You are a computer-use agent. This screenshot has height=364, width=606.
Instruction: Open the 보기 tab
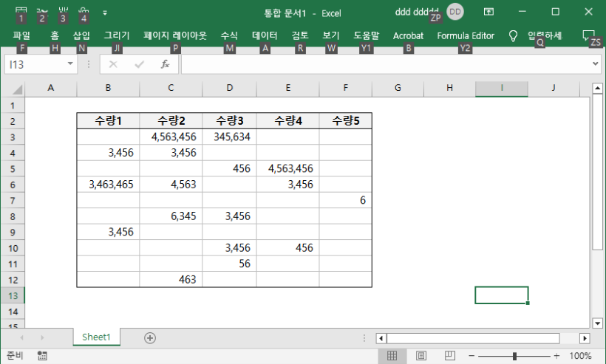[x=331, y=36]
